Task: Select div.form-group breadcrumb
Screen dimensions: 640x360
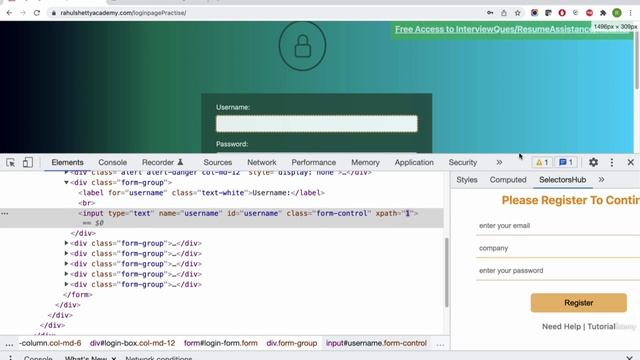Action: click(x=291, y=343)
